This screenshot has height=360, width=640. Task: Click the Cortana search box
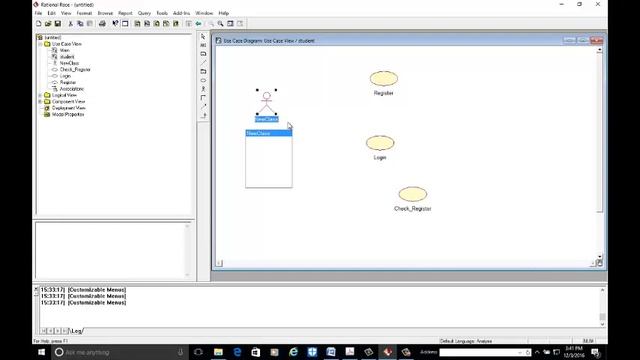(120, 352)
